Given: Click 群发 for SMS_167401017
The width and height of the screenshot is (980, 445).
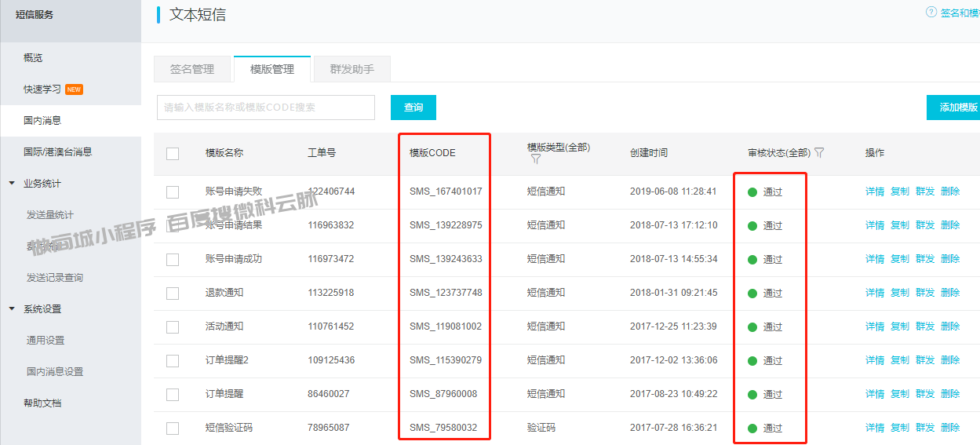Looking at the screenshot, I should click(925, 191).
